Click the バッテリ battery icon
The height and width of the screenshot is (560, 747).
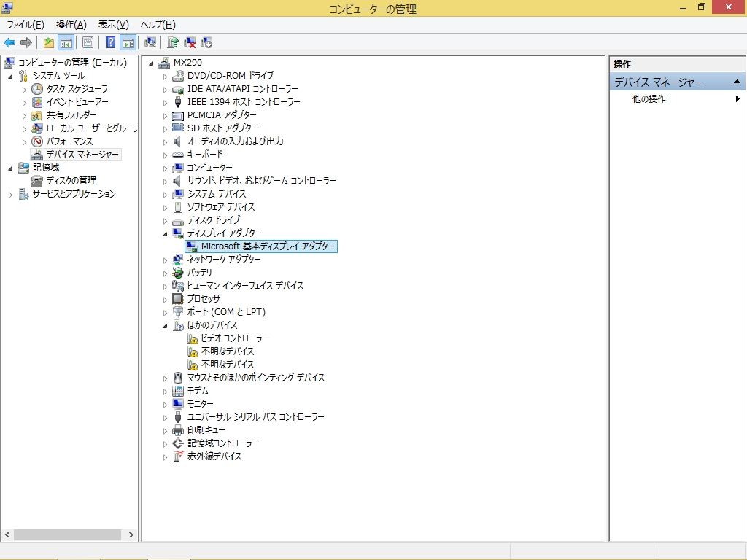click(178, 273)
